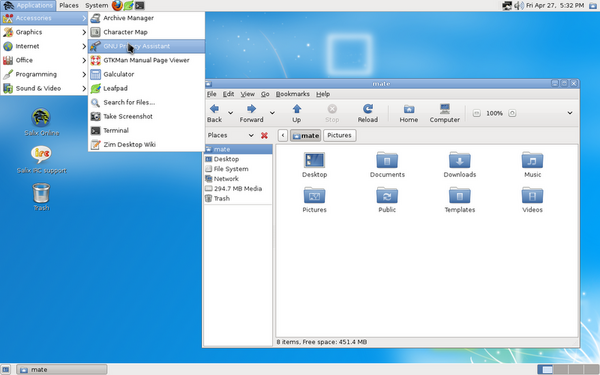
Task: Open the Help menu
Action: pyautogui.click(x=323, y=94)
